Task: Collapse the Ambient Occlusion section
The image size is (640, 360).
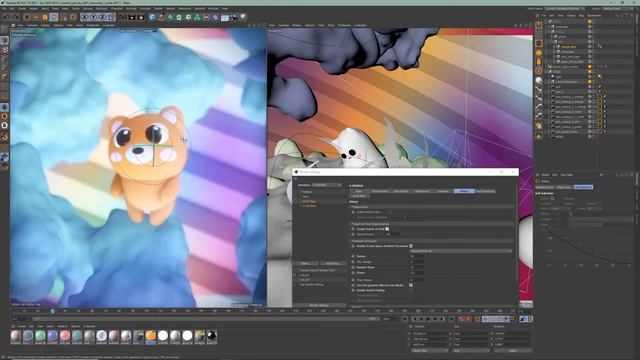Action: click(x=352, y=241)
